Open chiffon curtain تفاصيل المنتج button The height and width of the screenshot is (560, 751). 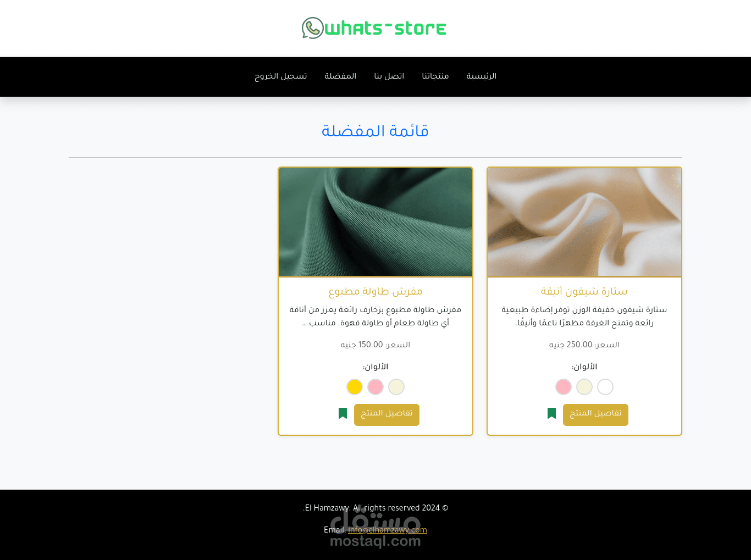595,414
